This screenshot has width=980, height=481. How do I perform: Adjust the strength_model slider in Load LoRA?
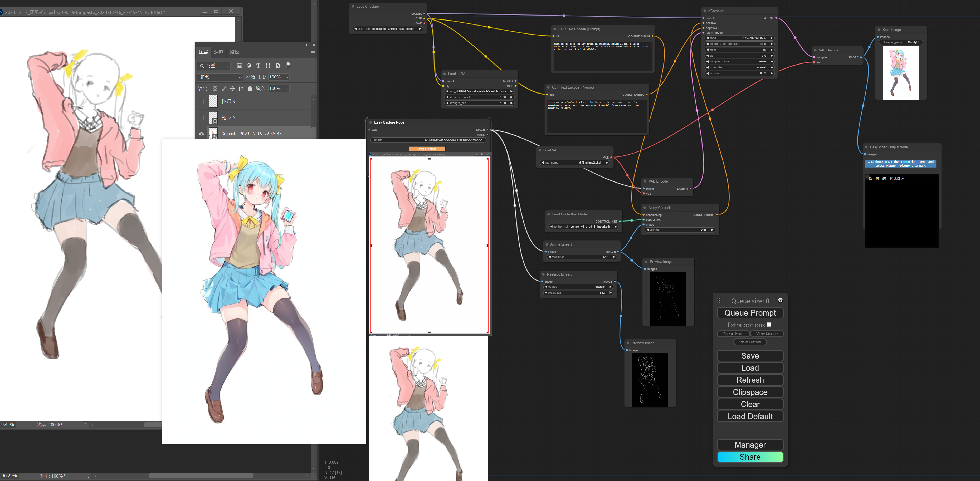pyautogui.click(x=479, y=97)
